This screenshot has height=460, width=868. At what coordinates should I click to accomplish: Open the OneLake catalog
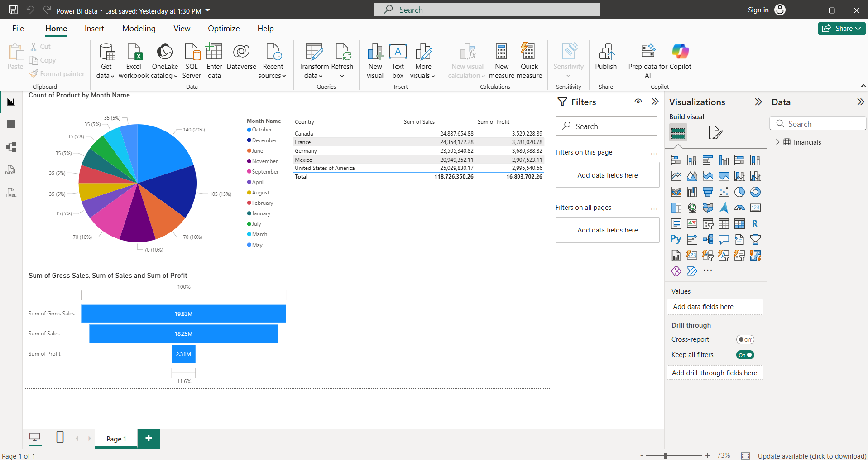click(x=165, y=61)
